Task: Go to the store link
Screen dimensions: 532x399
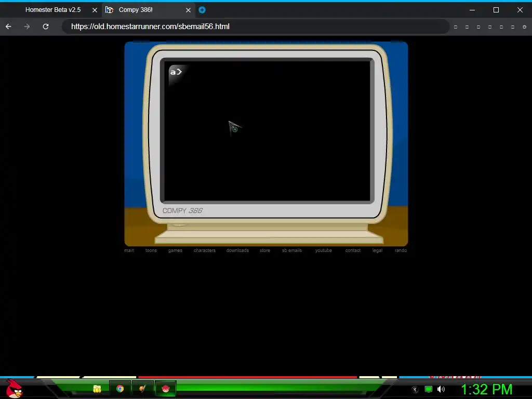Action: pyautogui.click(x=265, y=250)
